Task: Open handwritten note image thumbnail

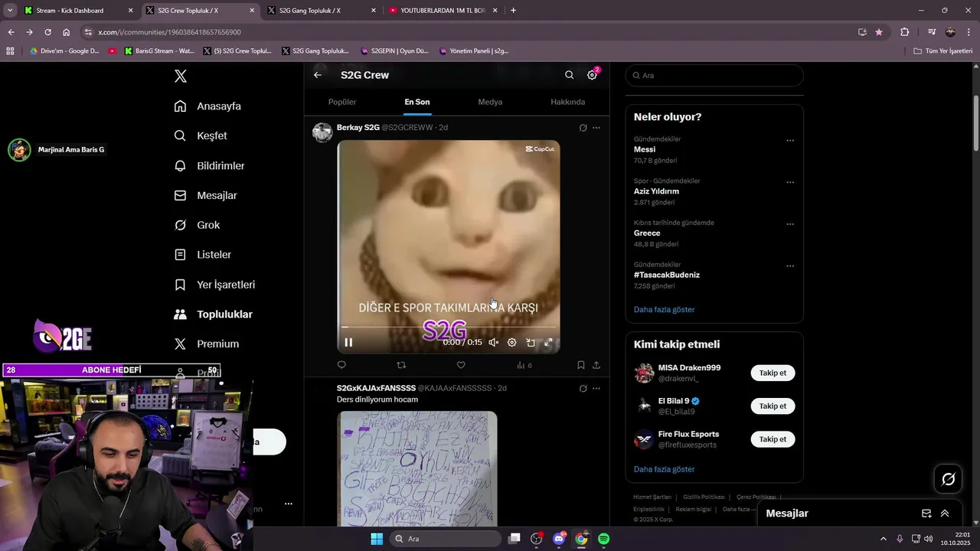Action: pos(417,468)
